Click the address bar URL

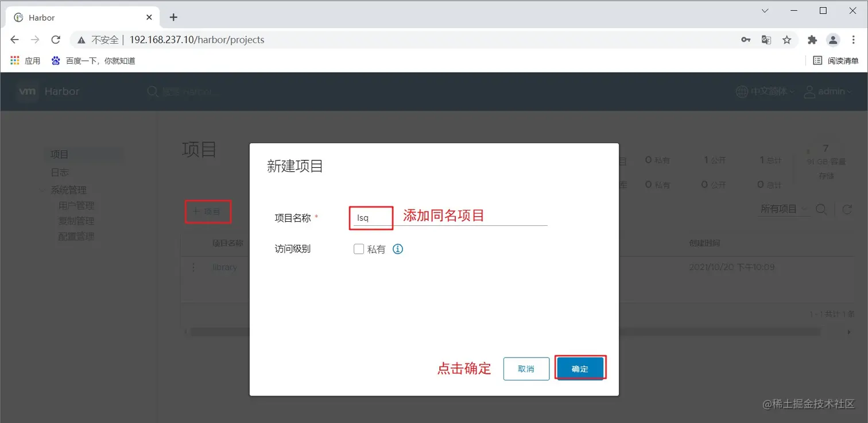click(x=197, y=40)
